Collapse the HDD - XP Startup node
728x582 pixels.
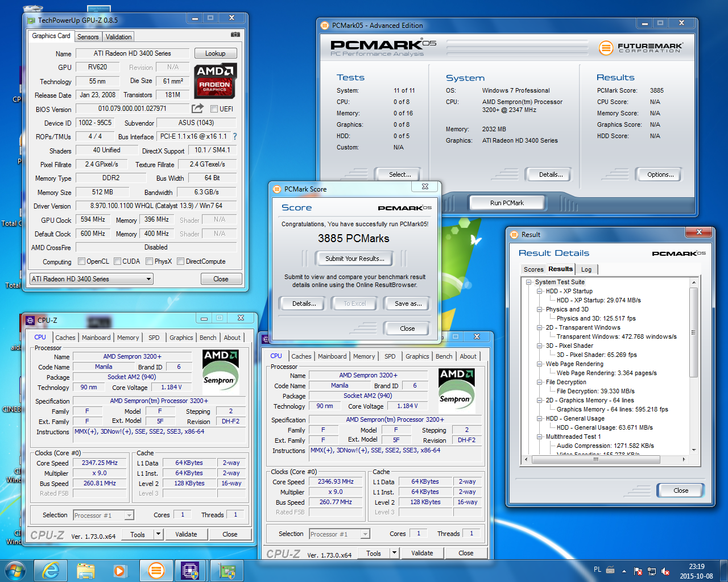click(539, 291)
